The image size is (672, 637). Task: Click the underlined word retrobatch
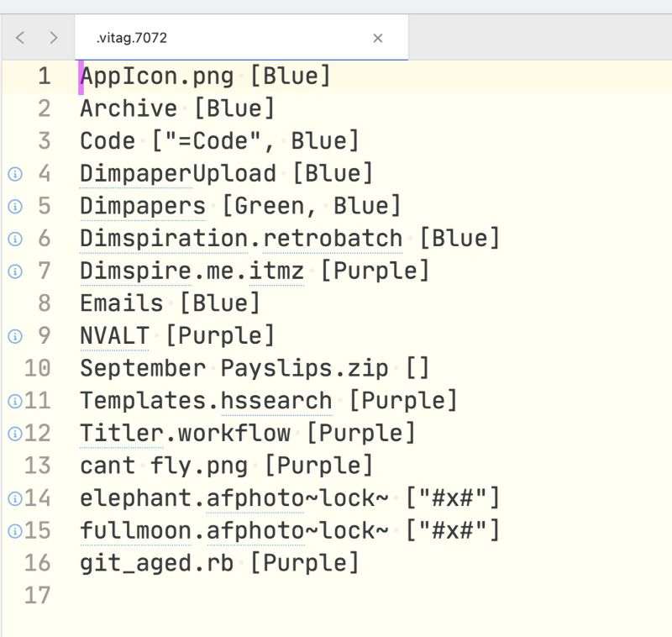coord(332,239)
